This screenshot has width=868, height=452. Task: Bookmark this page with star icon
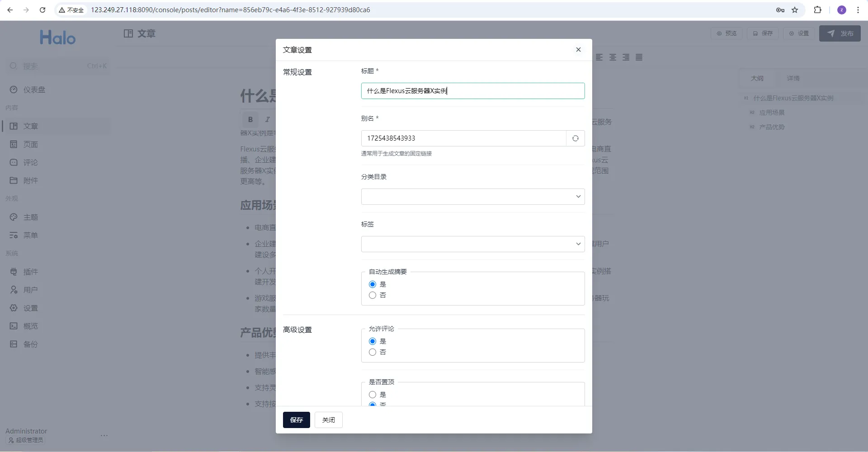(x=795, y=10)
